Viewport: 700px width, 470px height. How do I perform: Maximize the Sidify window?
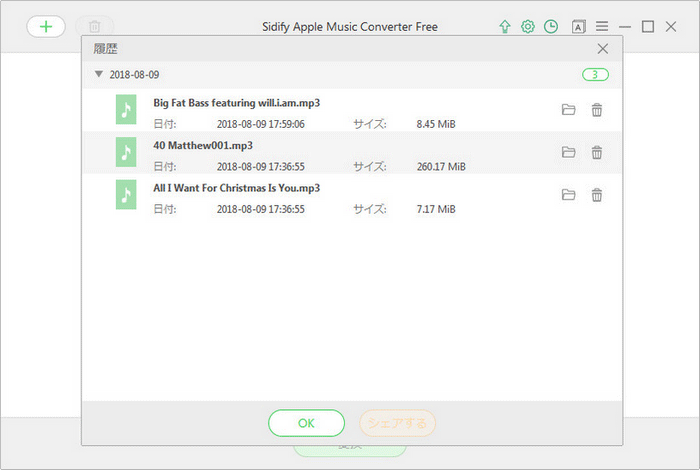[x=648, y=27]
